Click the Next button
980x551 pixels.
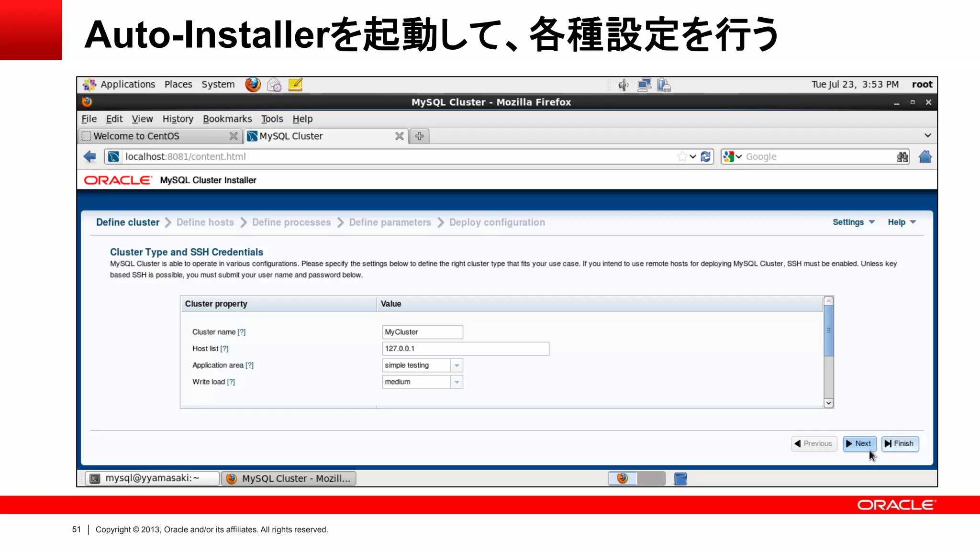tap(859, 443)
